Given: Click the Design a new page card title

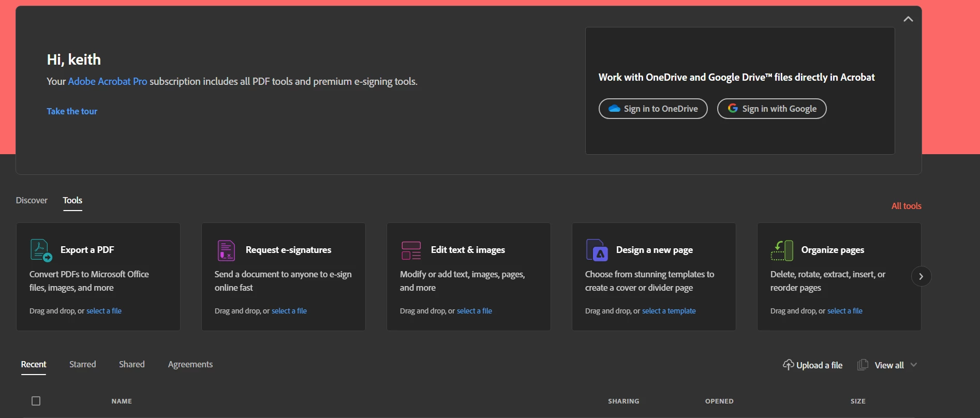Looking at the screenshot, I should [x=655, y=250].
